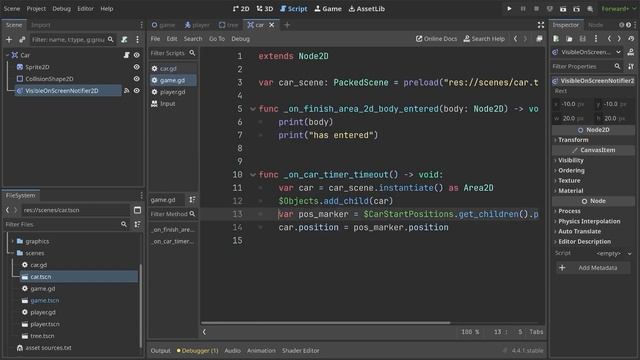The width and height of the screenshot is (640, 360).
Task: Open the movie maker mode icon
Action: click(x=590, y=9)
